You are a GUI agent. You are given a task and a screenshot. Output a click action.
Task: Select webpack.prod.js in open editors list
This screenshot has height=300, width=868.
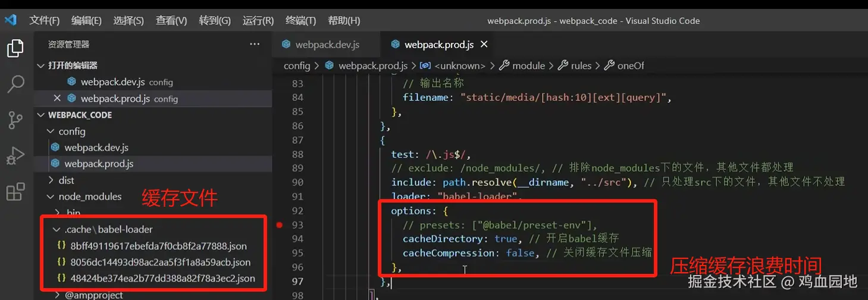pyautogui.click(x=153, y=99)
